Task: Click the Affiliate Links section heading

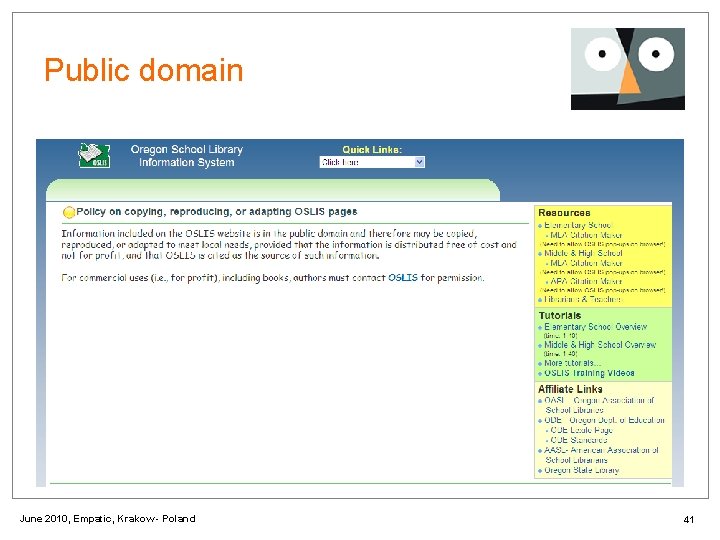Action: click(x=570, y=389)
